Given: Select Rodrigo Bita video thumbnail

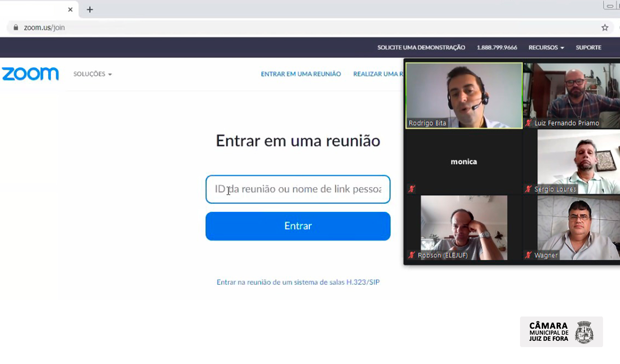Looking at the screenshot, I should (x=464, y=95).
